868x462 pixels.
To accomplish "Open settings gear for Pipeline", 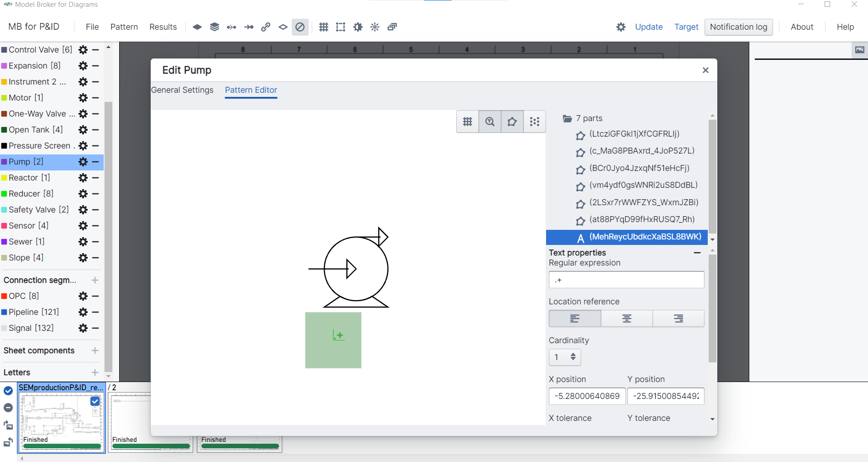I will (83, 312).
